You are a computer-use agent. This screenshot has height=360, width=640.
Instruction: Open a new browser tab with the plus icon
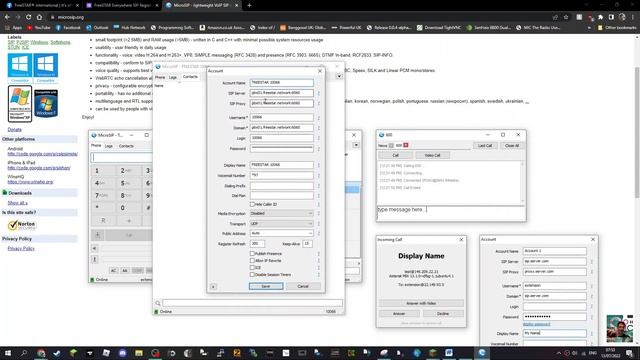[x=249, y=5]
